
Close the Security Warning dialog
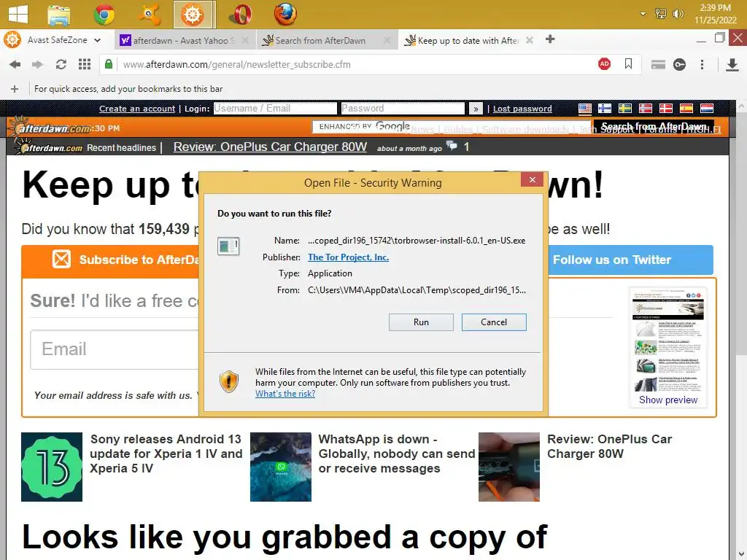532,179
